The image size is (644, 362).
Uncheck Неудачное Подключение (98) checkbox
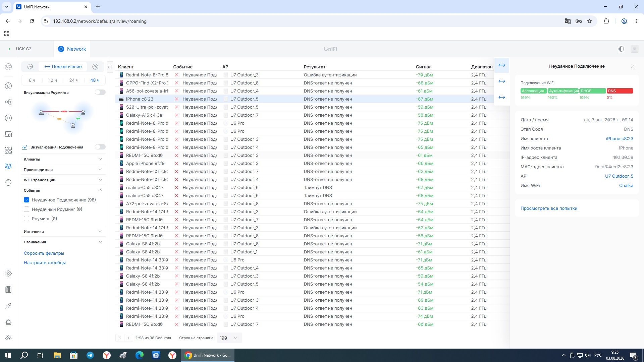click(26, 200)
